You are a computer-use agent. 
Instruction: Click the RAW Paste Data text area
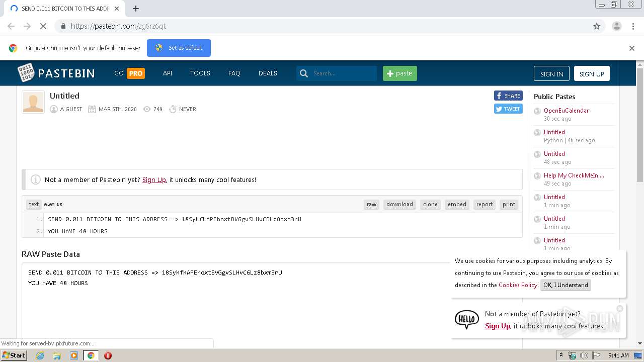tap(272, 304)
